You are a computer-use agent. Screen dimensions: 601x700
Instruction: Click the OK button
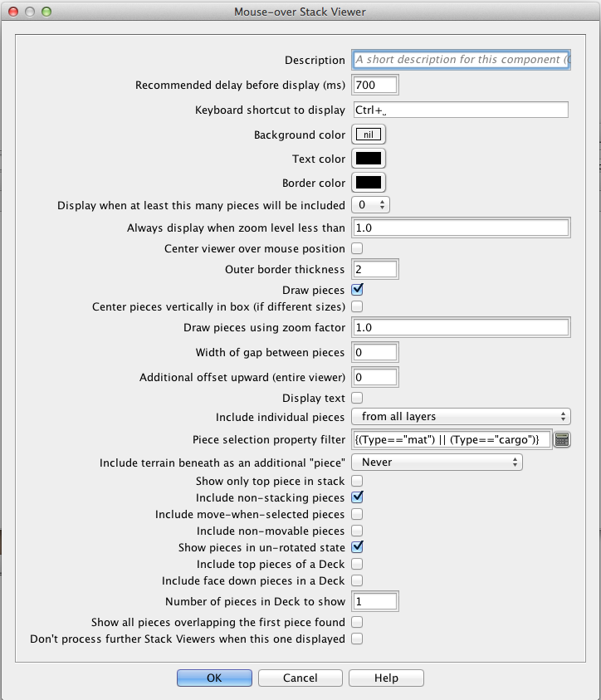tap(214, 678)
